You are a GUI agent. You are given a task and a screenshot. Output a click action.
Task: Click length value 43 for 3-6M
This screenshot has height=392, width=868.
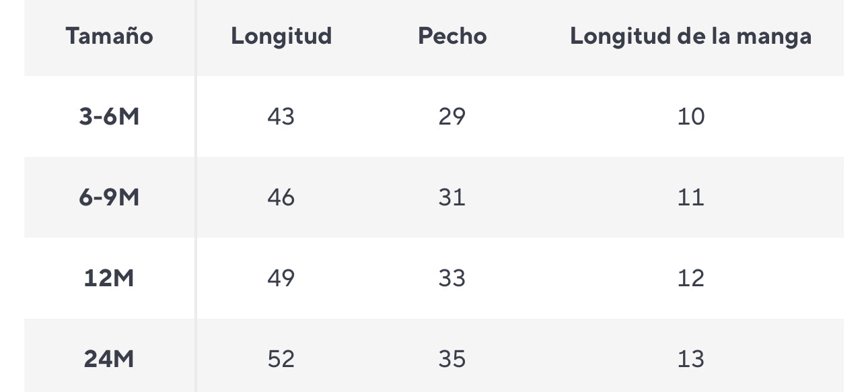tap(281, 117)
